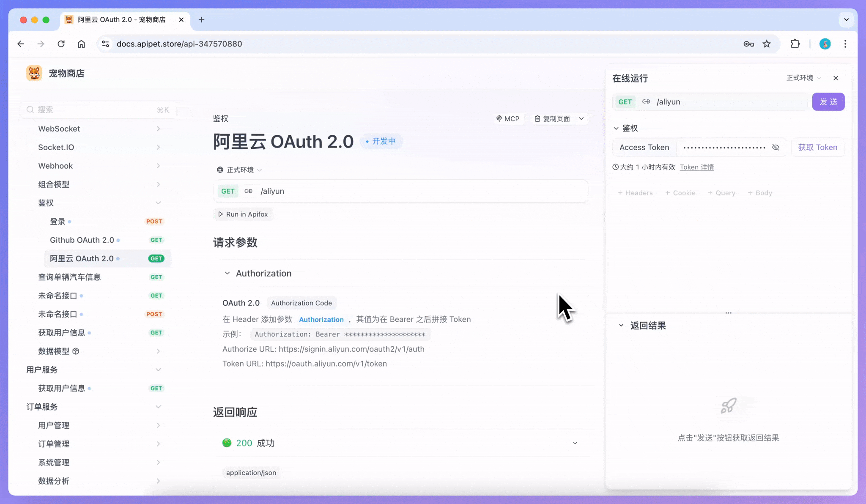Open the Token 详情 link

tap(696, 167)
